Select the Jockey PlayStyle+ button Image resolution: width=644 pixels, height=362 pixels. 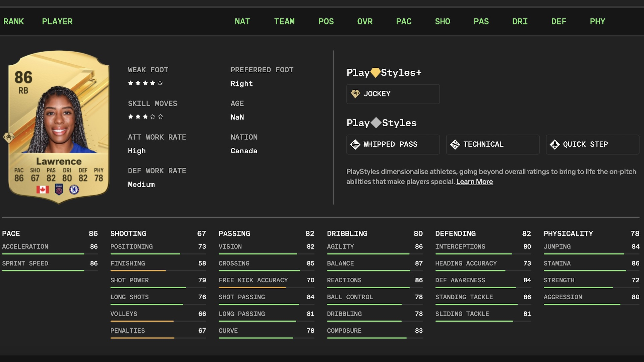point(393,94)
